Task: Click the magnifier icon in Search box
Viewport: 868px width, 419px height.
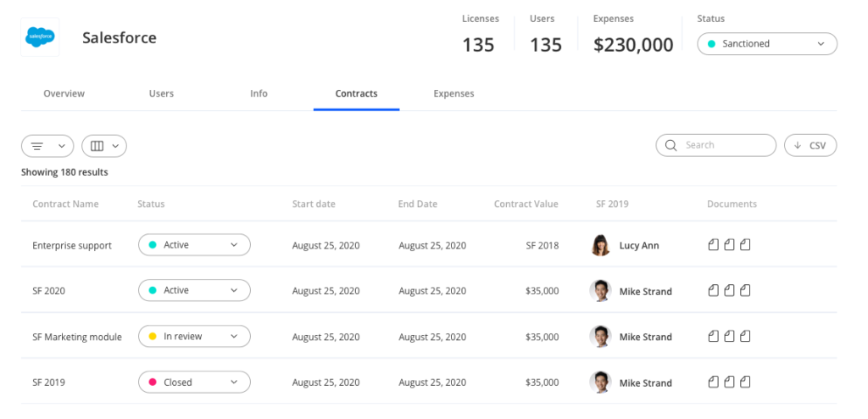Action: point(671,145)
